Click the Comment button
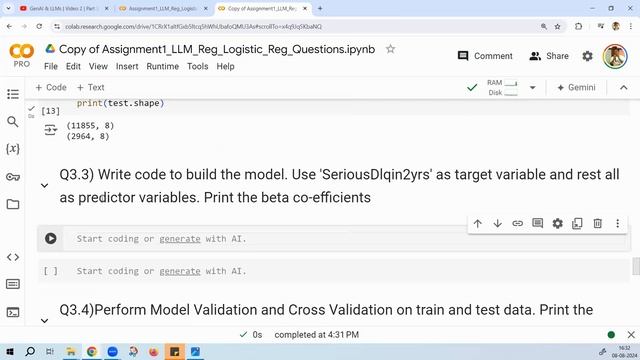Screen dimensions: 640x360 click(x=485, y=56)
